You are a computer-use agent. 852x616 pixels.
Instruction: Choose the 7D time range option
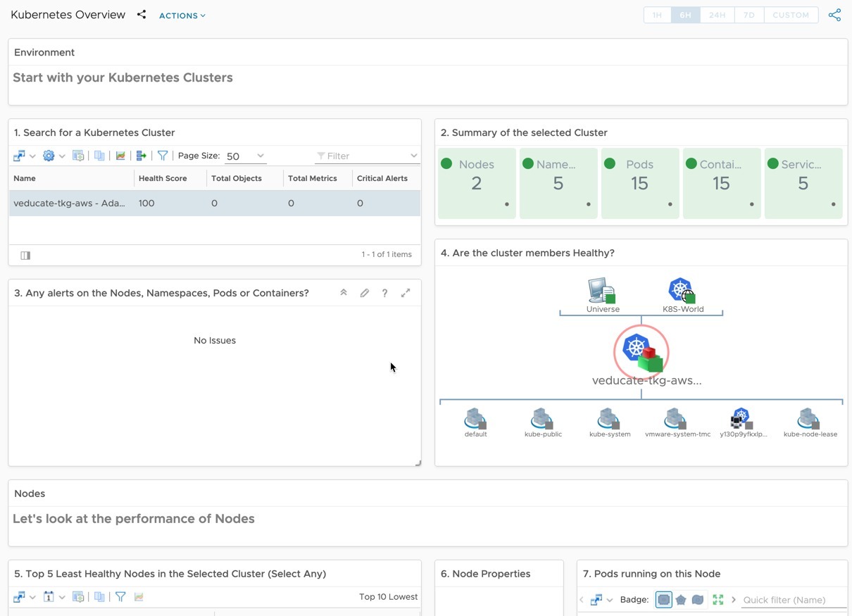click(x=748, y=15)
